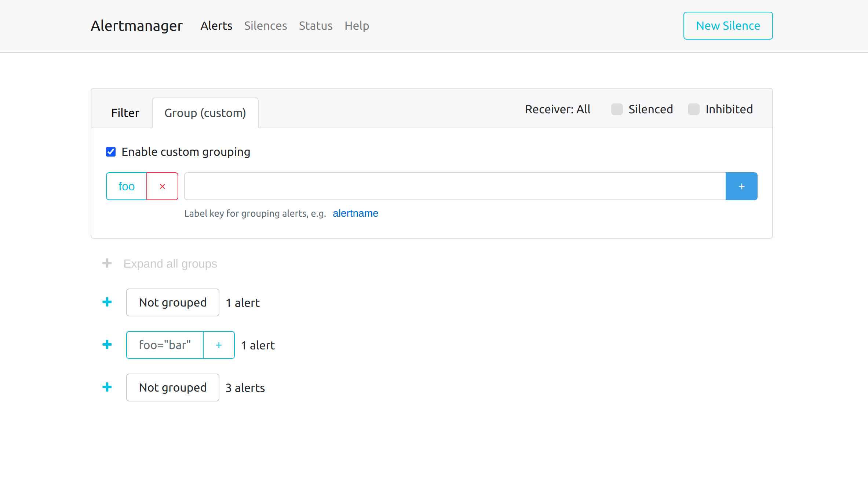Expand the foo="bar" alert group

tap(107, 345)
